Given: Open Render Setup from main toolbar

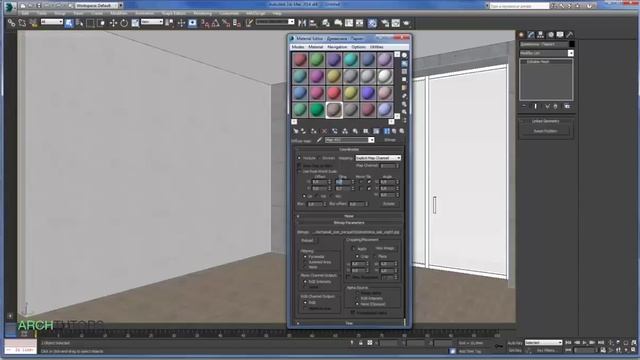Looking at the screenshot, I should 385,23.
